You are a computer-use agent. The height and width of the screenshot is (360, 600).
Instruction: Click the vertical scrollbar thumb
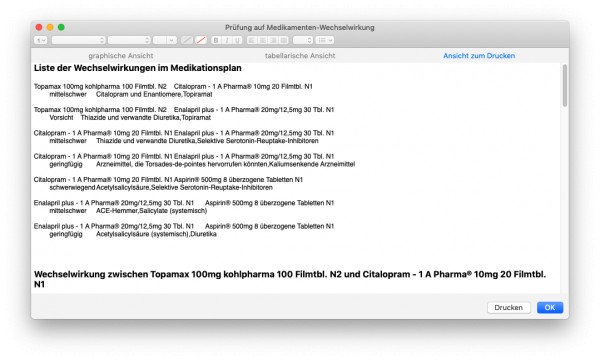(x=565, y=86)
